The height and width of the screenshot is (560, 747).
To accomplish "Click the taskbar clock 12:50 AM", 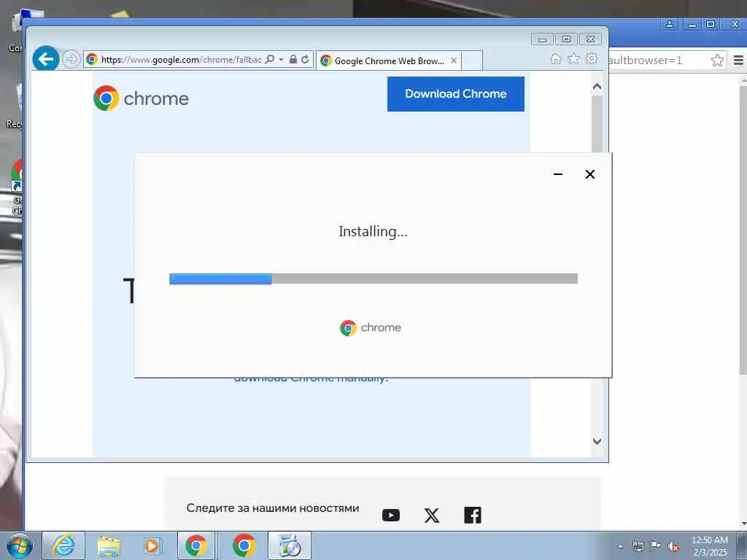I will pos(710,540).
